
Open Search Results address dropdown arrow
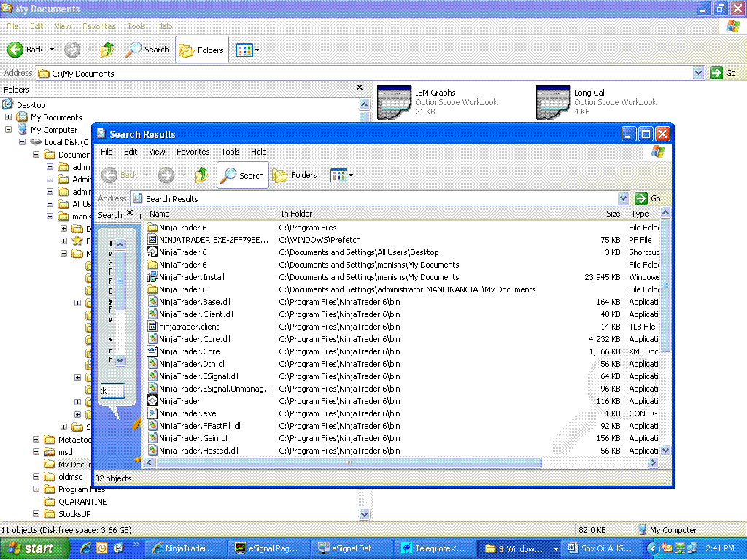click(x=623, y=198)
